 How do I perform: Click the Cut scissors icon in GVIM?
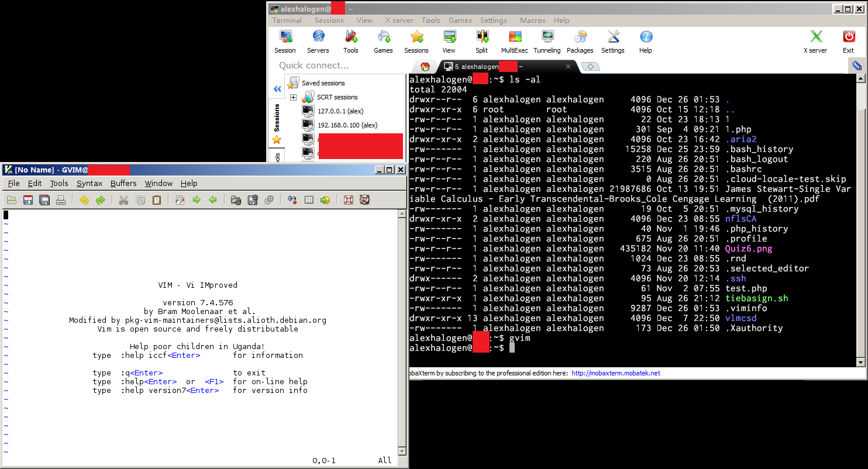pyautogui.click(x=123, y=200)
